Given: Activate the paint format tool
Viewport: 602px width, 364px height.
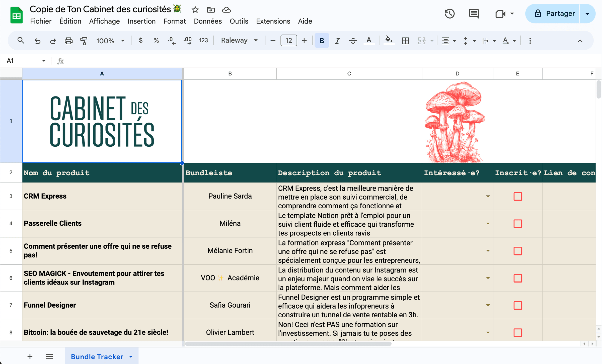Looking at the screenshot, I should coord(84,41).
